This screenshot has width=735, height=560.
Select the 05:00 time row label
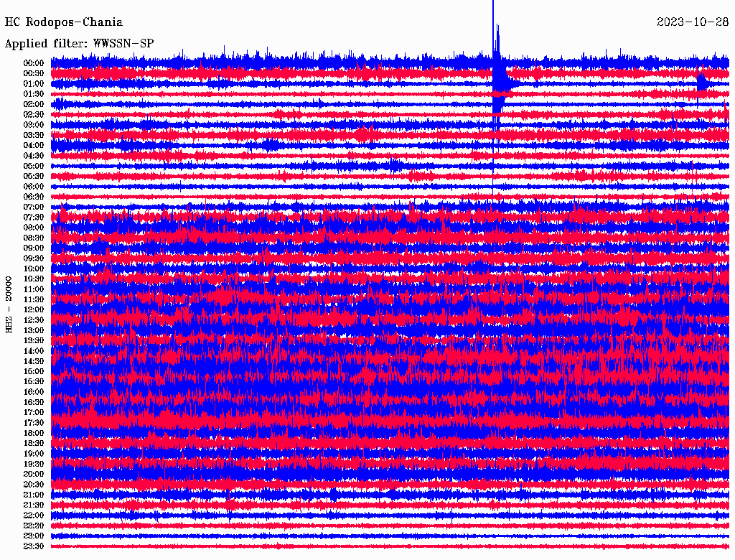coord(34,166)
